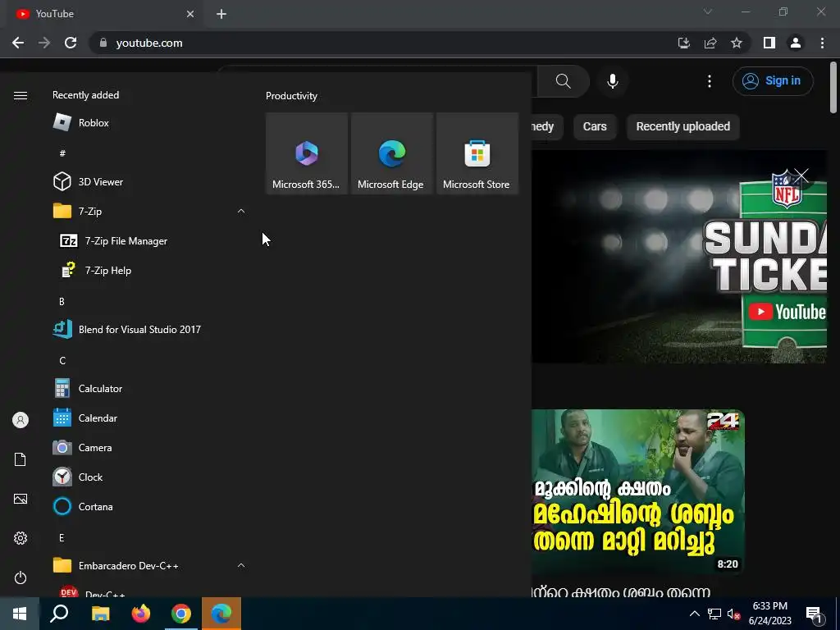
Task: Click the YouTube search button
Action: pos(563,81)
